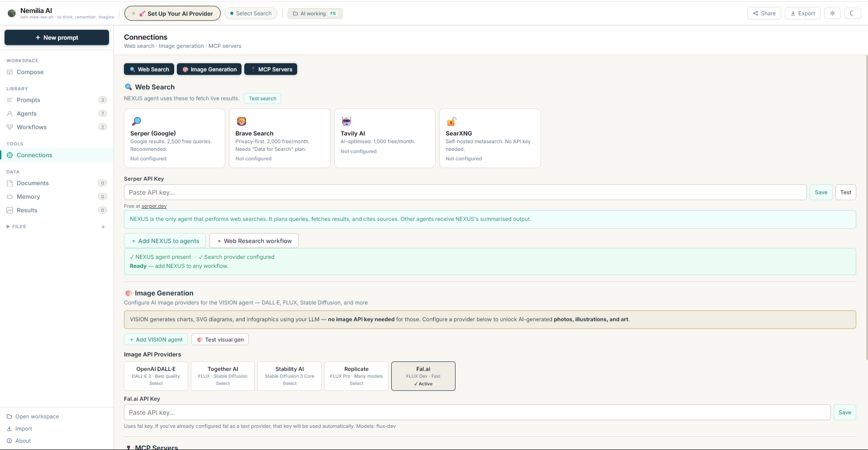Screen dimensions: 868x450
Task: Click the Import download icon
Action: 9,429
